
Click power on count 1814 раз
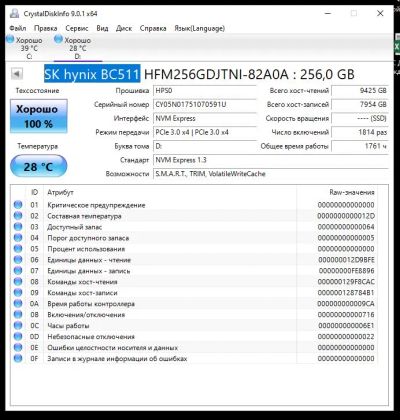pyautogui.click(x=360, y=132)
